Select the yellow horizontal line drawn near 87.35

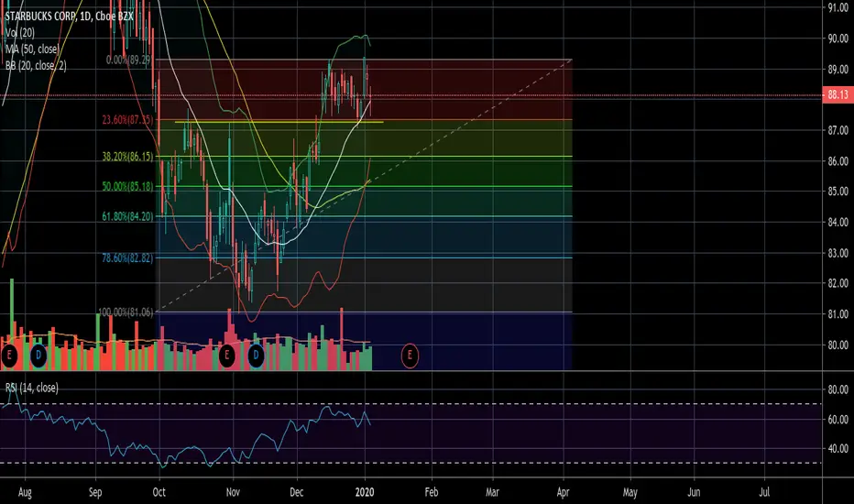pyautogui.click(x=279, y=122)
